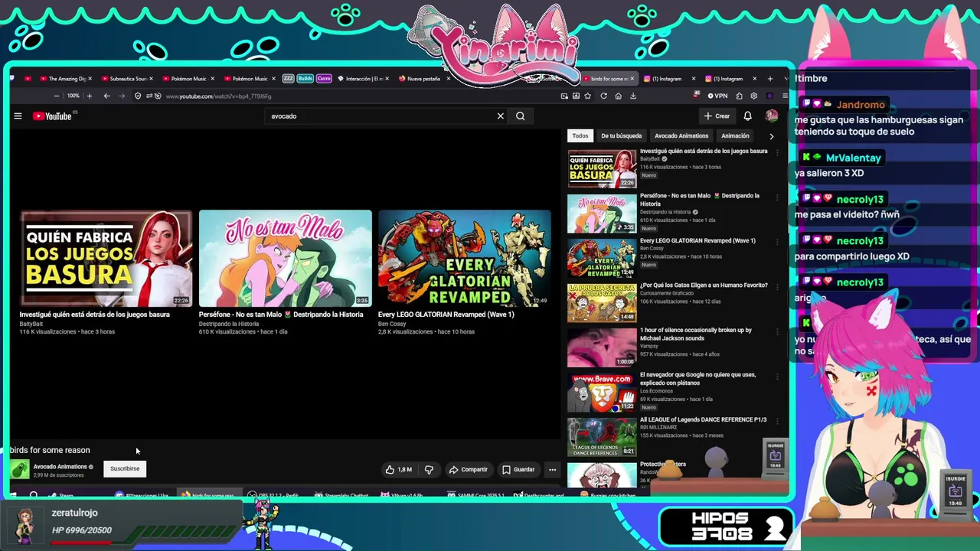Viewport: 980px width, 551px height.
Task: Open options for League of Legends dance video
Action: coord(778,421)
